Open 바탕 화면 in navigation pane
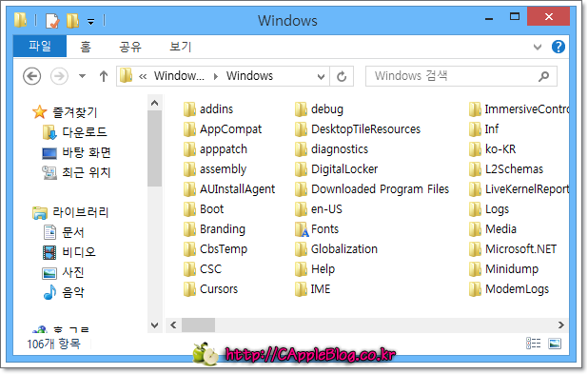The height and width of the screenshot is (374, 588). point(87,152)
